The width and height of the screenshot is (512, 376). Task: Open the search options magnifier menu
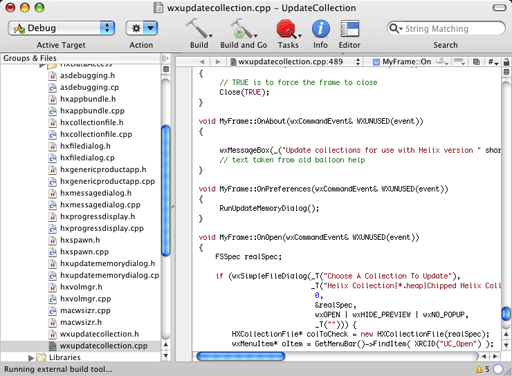pyautogui.click(x=396, y=28)
